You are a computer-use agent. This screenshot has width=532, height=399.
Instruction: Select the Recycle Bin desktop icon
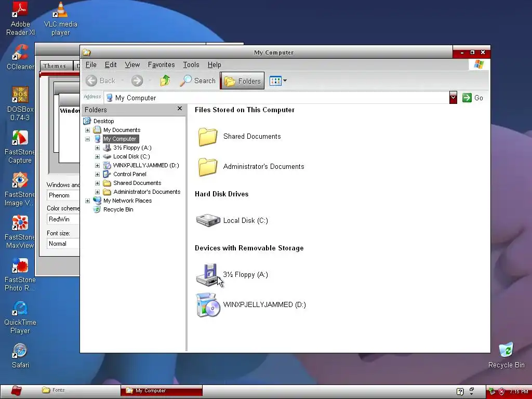[506, 355]
